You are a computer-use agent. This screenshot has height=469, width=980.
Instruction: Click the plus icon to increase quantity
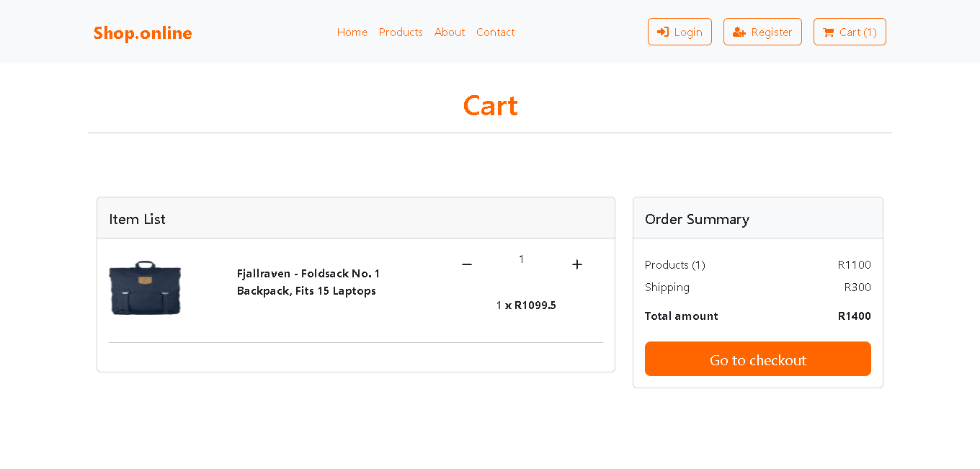(576, 264)
